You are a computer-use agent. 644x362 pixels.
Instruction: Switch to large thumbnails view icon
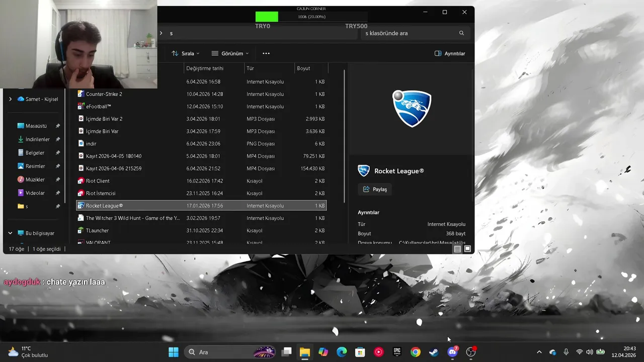click(x=467, y=249)
